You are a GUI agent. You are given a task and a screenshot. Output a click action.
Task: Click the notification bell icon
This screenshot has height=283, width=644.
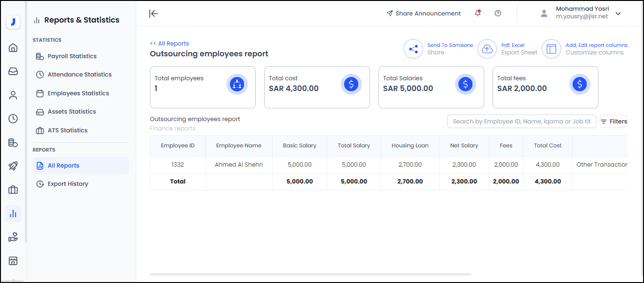pos(478,13)
